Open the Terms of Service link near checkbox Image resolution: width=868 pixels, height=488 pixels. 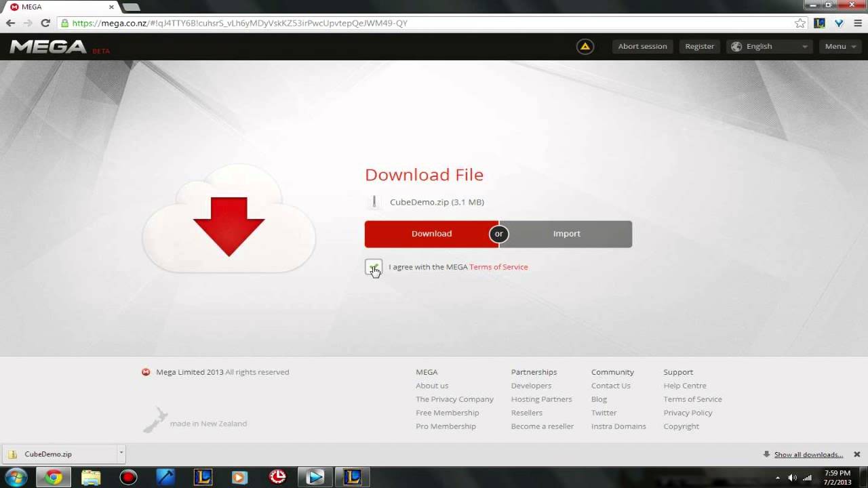point(498,267)
